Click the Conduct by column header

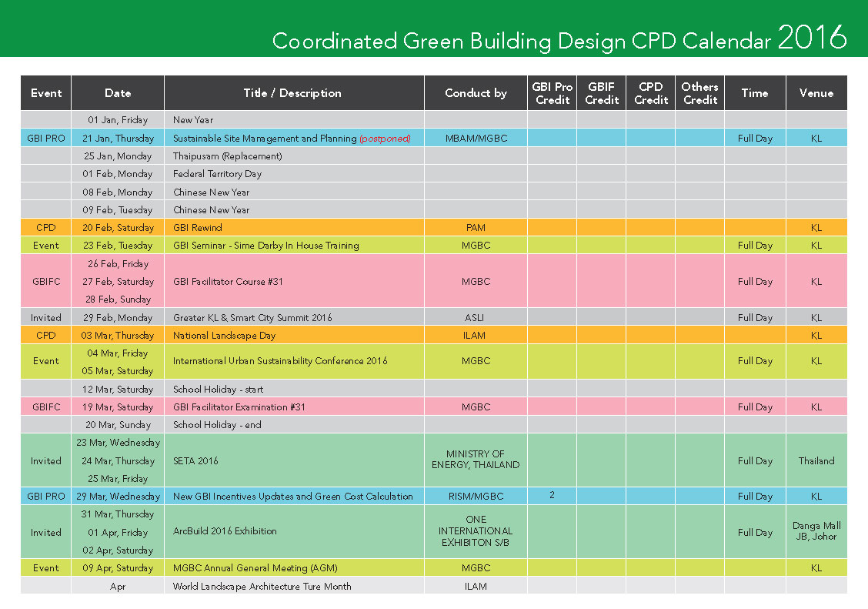point(476,93)
